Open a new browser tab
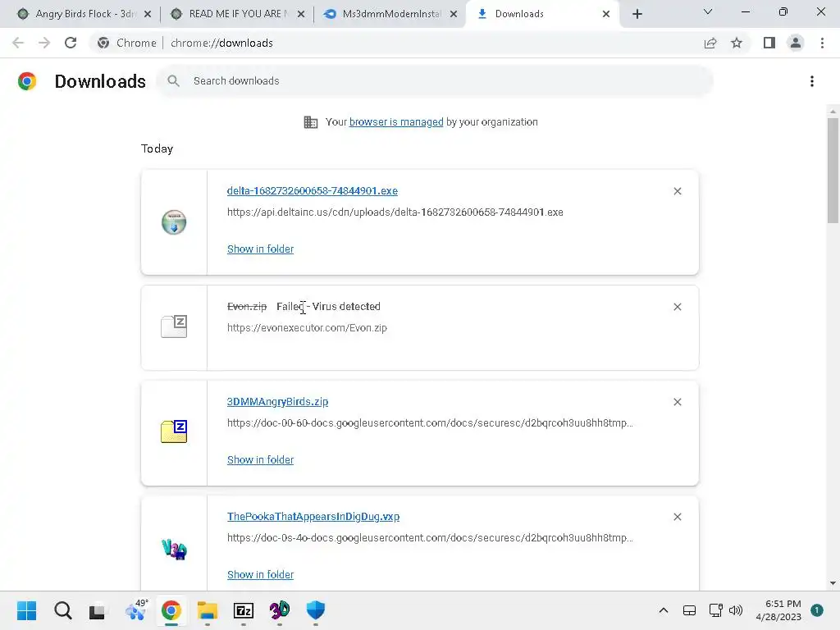Viewport: 840px width, 630px height. coord(637,14)
